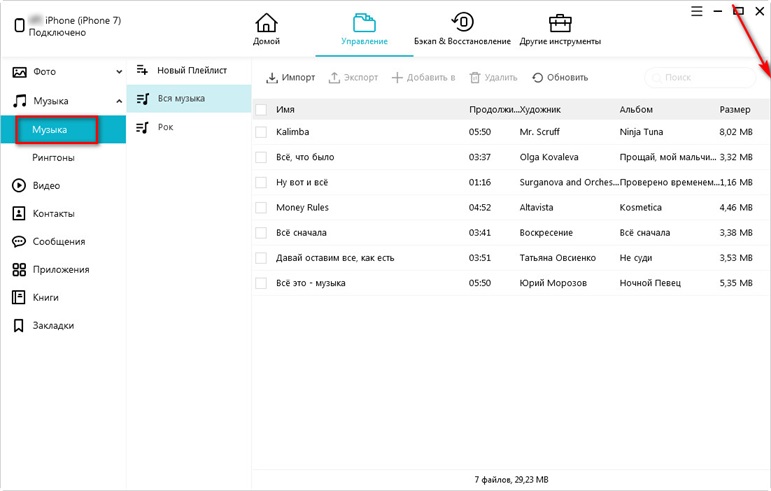This screenshot has width=771, height=491.
Task: Tick the checkbox for Kalimba
Action: 261,132
